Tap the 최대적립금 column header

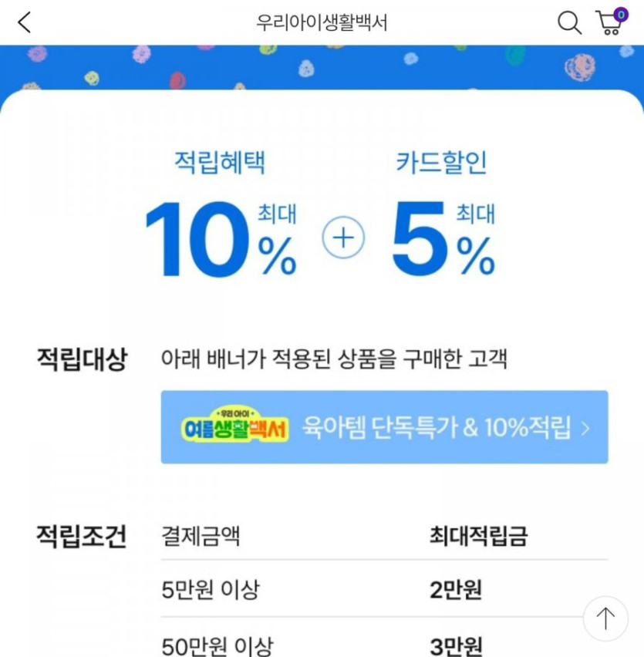478,536
